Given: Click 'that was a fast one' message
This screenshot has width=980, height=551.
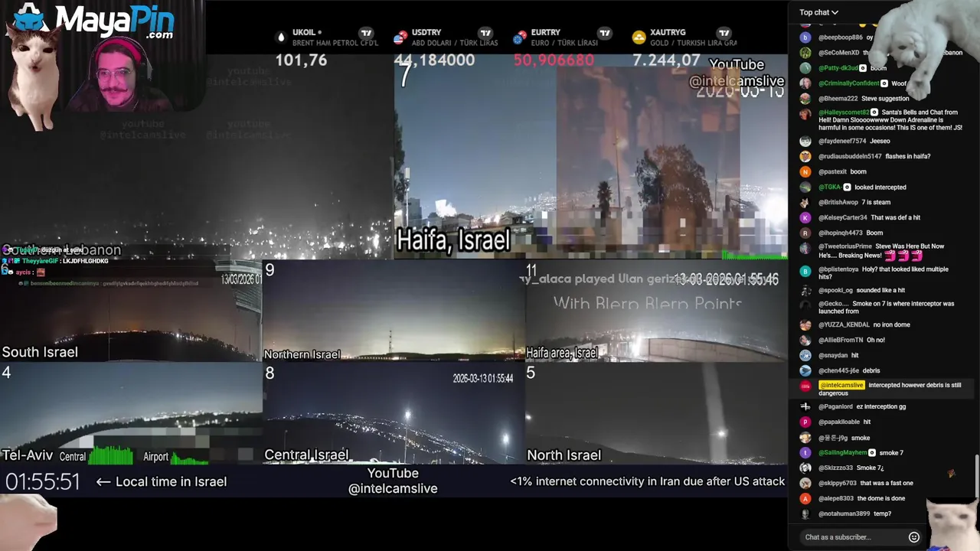Looking at the screenshot, I should tap(887, 483).
